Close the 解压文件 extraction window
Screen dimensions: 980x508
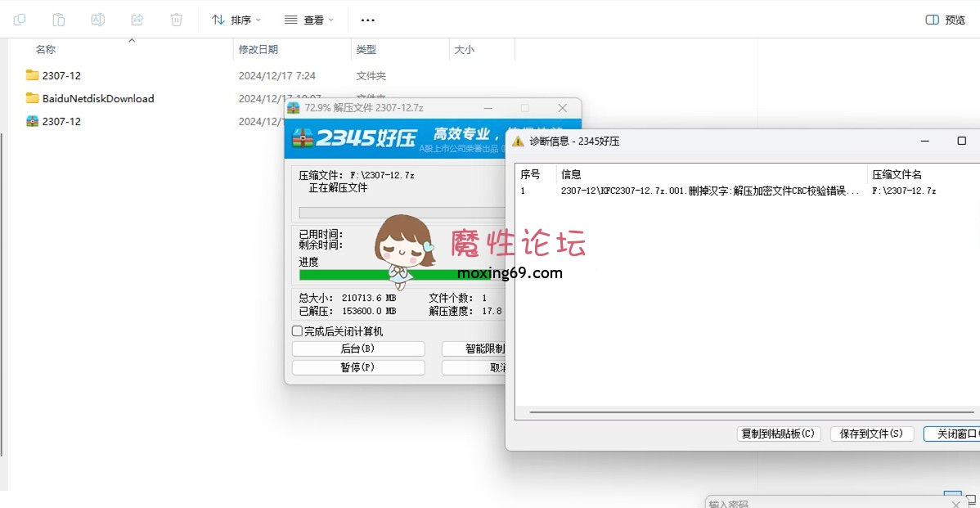click(563, 108)
